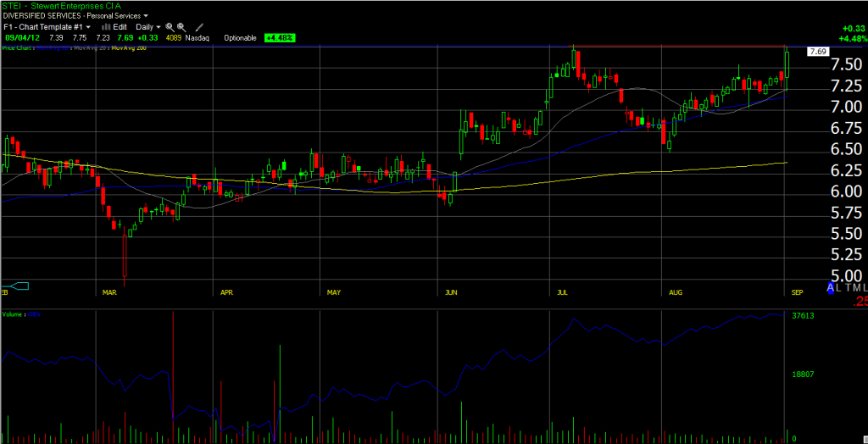Select the T scale button
Screen dimensions: 868x444
(849, 286)
